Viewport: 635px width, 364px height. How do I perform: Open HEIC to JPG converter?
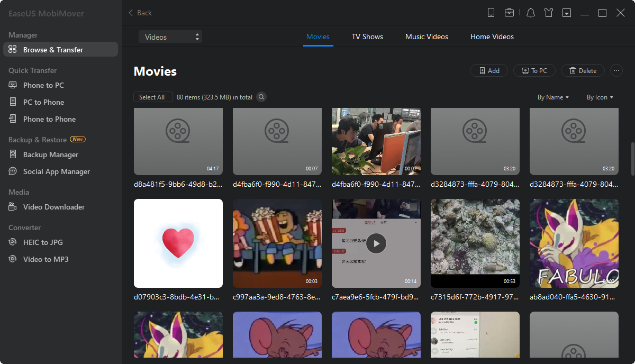[x=43, y=242]
